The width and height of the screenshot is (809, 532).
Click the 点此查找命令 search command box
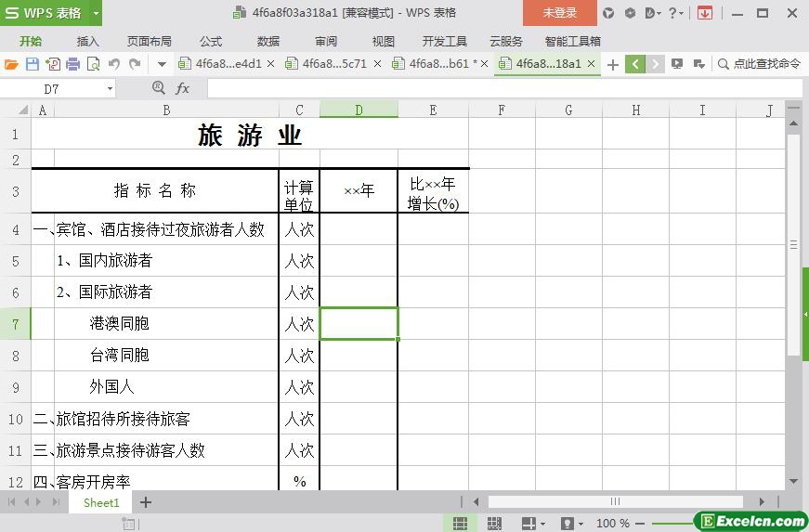pos(759,64)
